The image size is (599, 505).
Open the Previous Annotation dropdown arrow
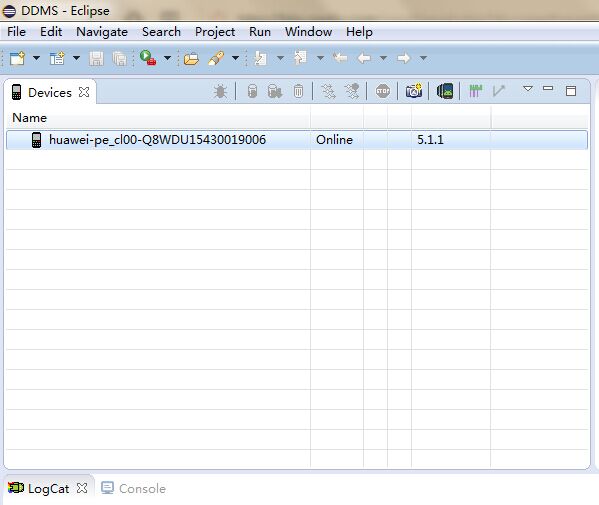pyautogui.click(x=321, y=58)
